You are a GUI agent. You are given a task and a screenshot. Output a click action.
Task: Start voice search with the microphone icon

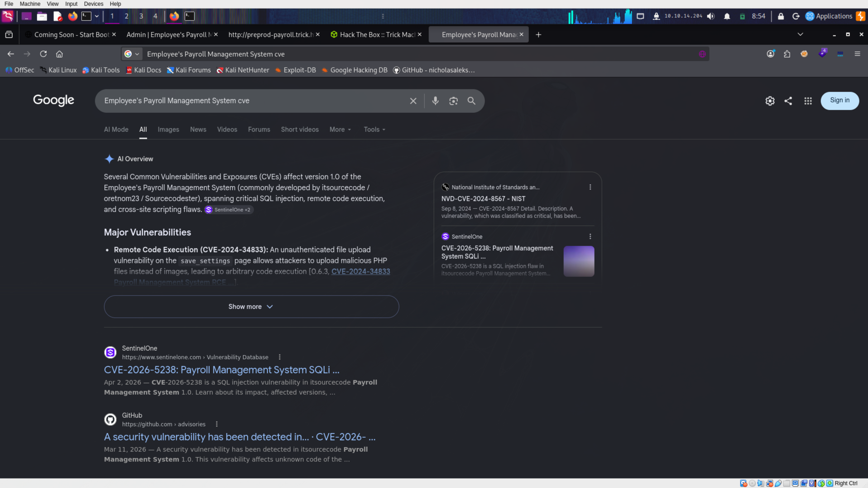[x=435, y=101]
